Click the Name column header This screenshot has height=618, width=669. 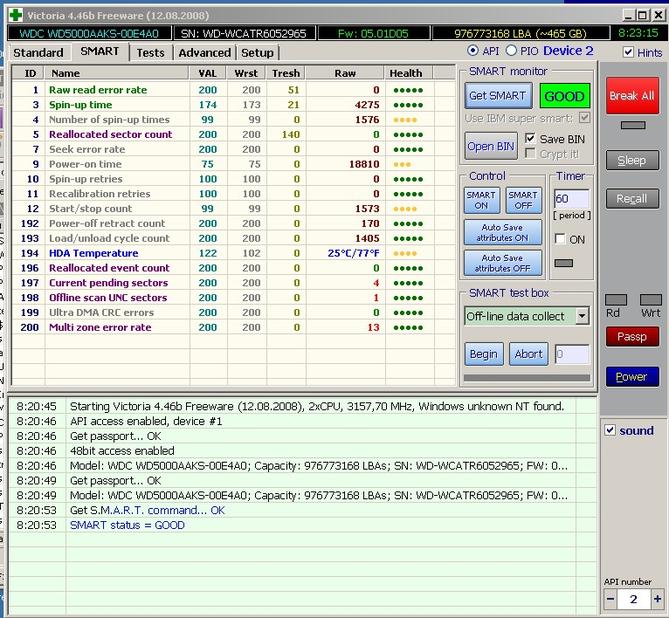pos(117,73)
